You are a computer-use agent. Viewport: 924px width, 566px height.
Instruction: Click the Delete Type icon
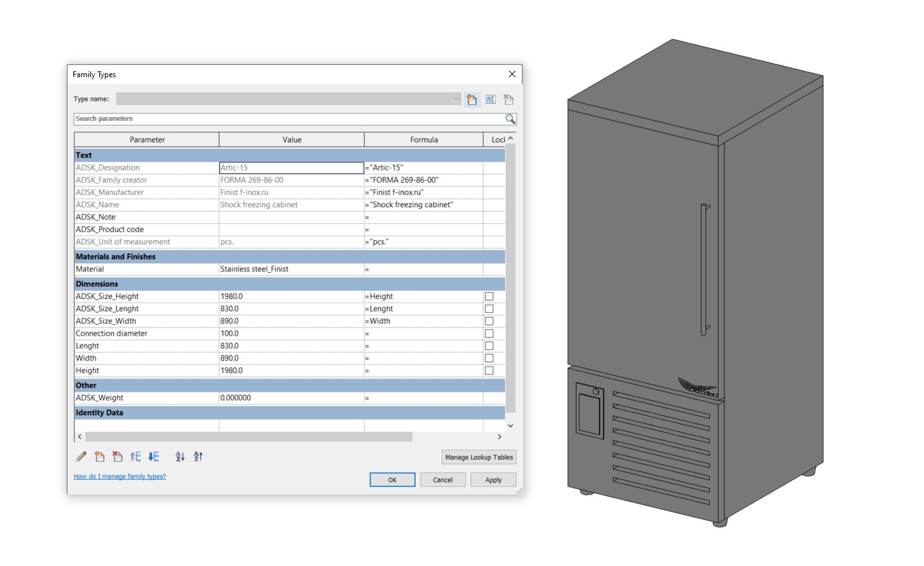[508, 100]
